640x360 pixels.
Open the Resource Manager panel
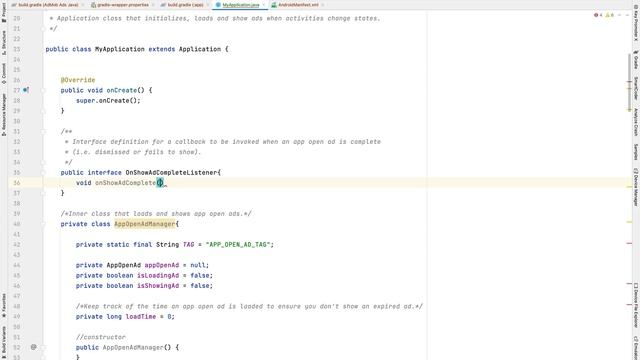tap(4, 115)
